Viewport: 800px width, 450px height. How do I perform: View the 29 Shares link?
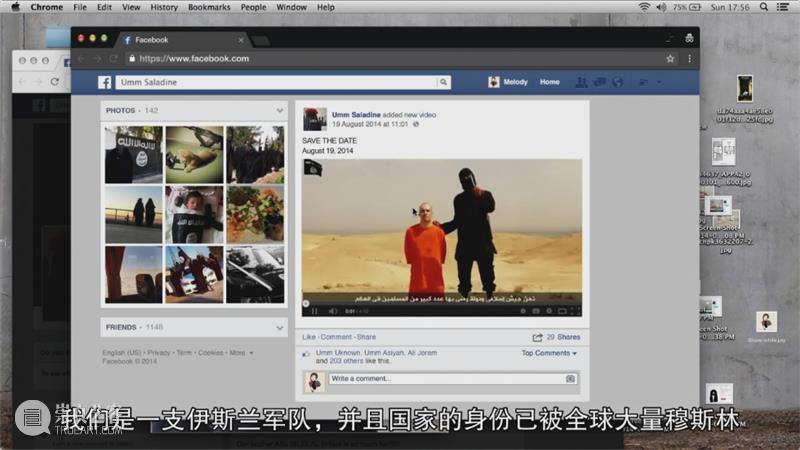click(x=563, y=337)
